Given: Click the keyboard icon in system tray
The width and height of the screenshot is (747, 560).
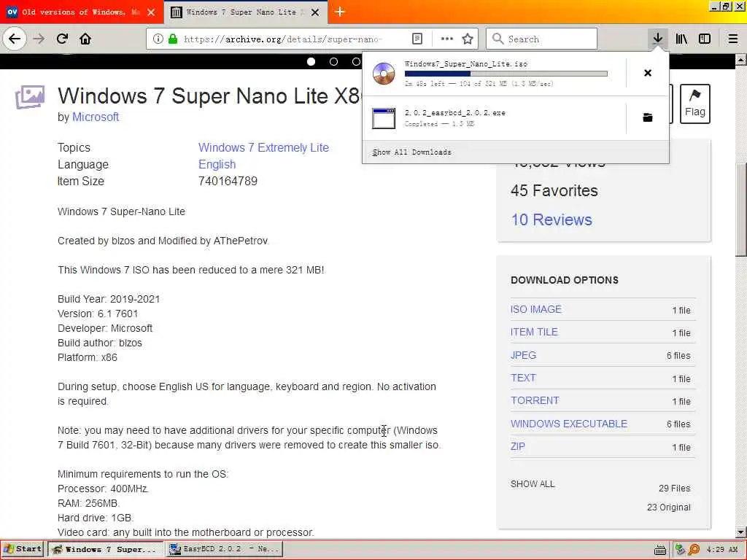Looking at the screenshot, I should click(659, 550).
